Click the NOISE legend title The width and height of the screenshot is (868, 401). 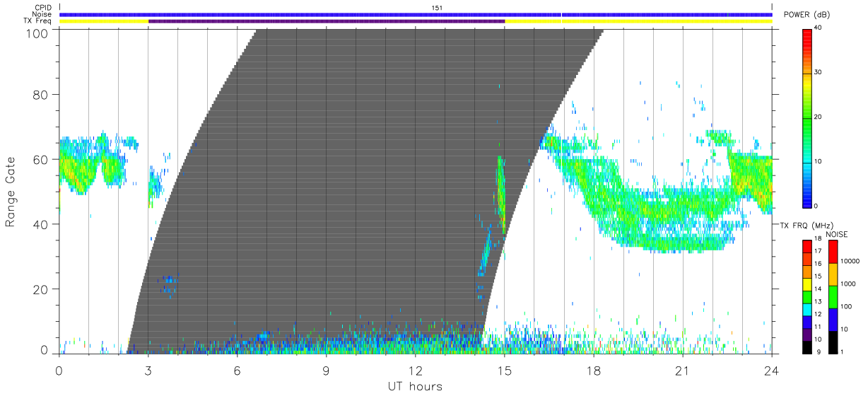pos(838,234)
